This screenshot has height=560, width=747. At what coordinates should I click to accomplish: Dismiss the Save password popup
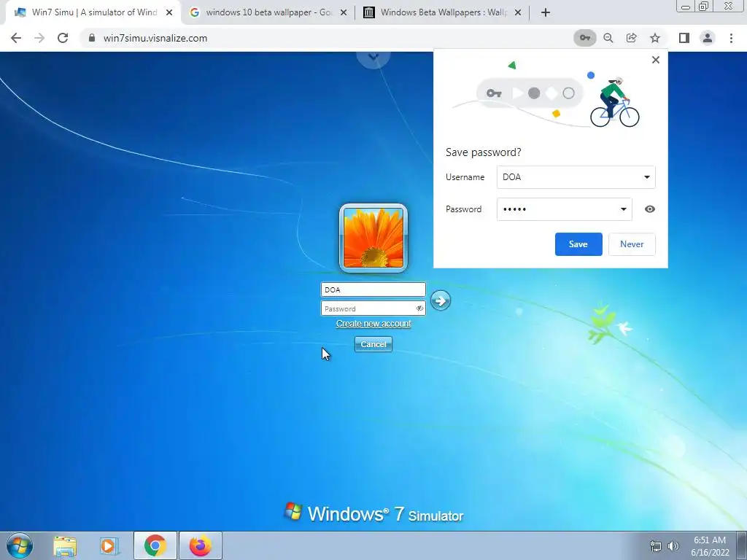[x=656, y=60]
